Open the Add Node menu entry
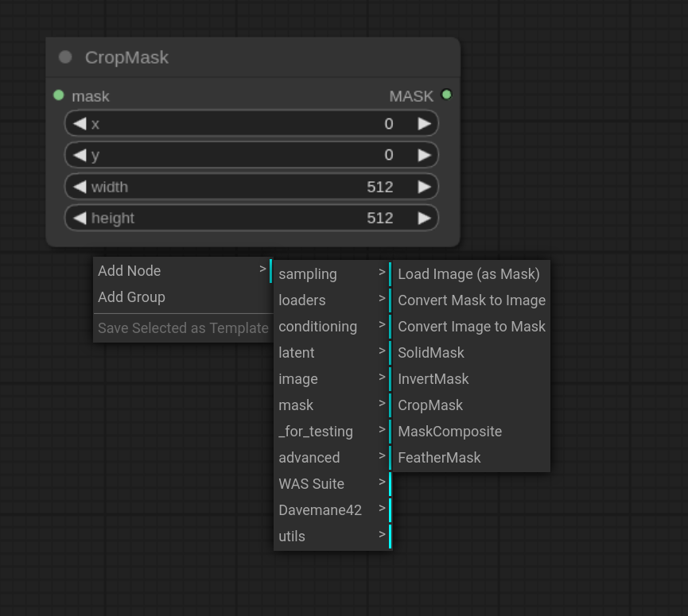 click(129, 270)
